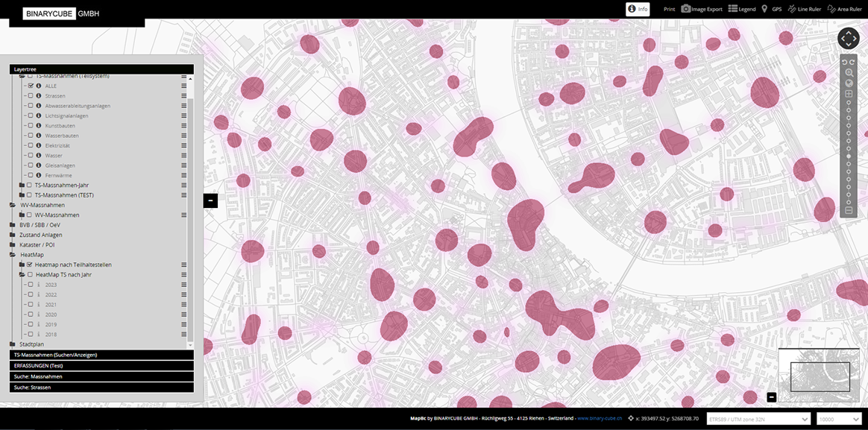868x430 pixels.
Task: Enable the Strassen layer checkbox
Action: pos(31,96)
